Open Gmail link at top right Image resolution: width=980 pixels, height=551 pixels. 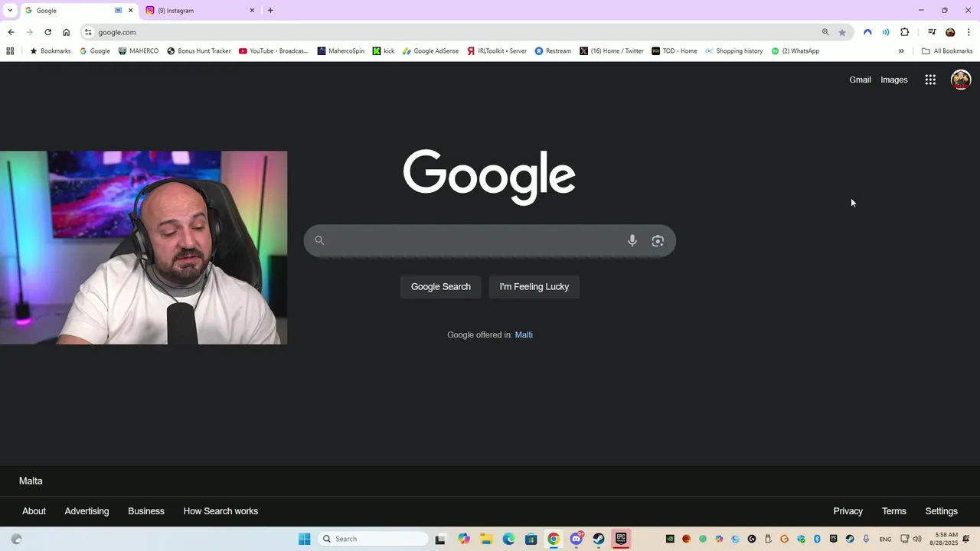tap(860, 80)
